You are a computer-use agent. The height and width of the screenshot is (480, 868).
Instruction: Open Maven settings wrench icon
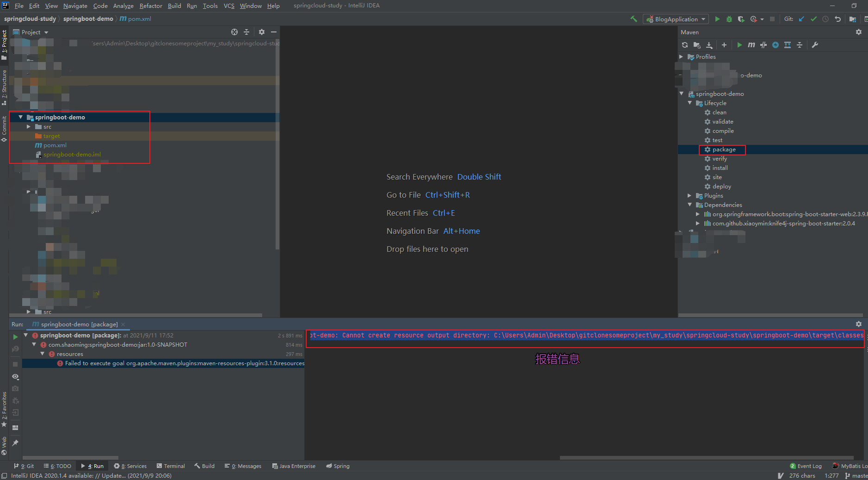tap(815, 45)
